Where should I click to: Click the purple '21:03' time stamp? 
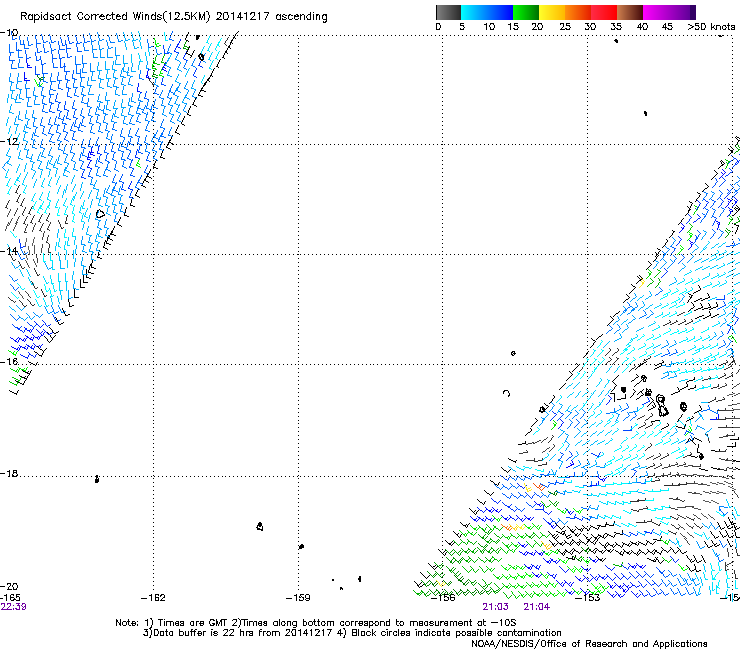tap(496, 607)
